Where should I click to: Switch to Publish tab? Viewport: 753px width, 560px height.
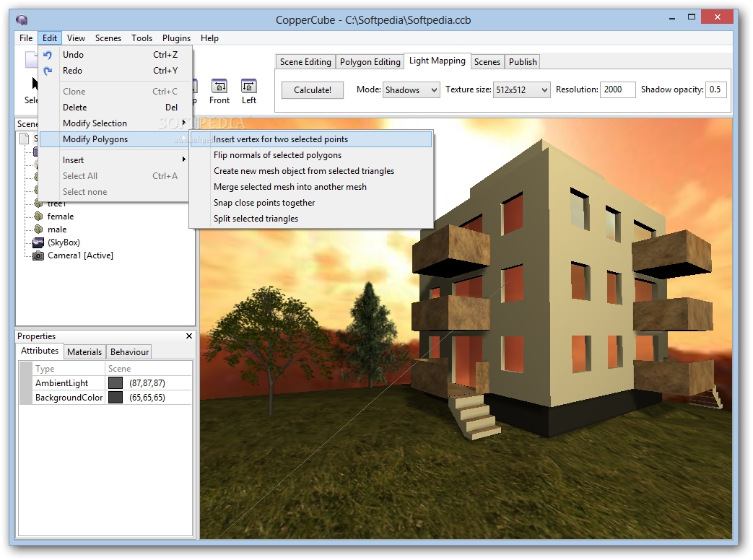pyautogui.click(x=523, y=62)
